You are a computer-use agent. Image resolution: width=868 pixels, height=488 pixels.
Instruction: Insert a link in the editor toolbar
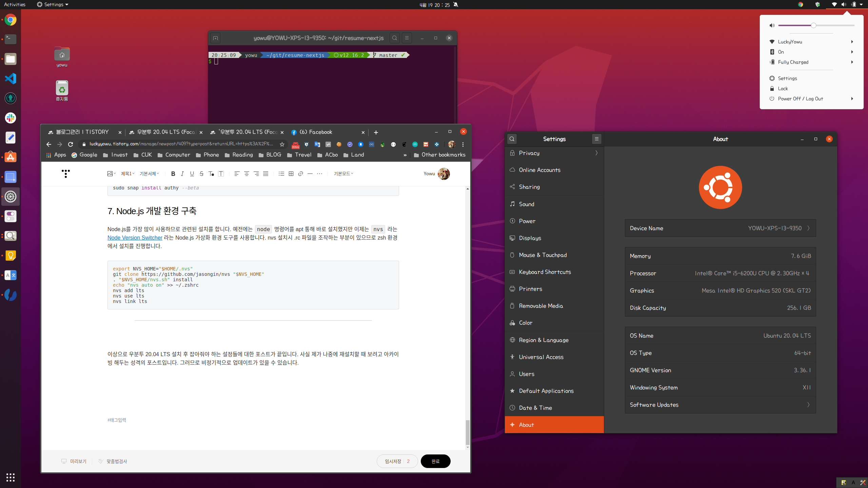(x=300, y=174)
